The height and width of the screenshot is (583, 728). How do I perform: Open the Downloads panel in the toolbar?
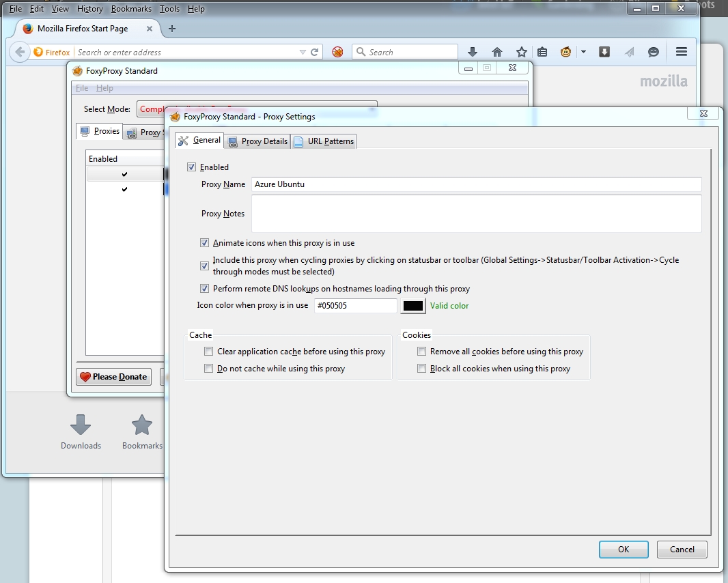[472, 52]
